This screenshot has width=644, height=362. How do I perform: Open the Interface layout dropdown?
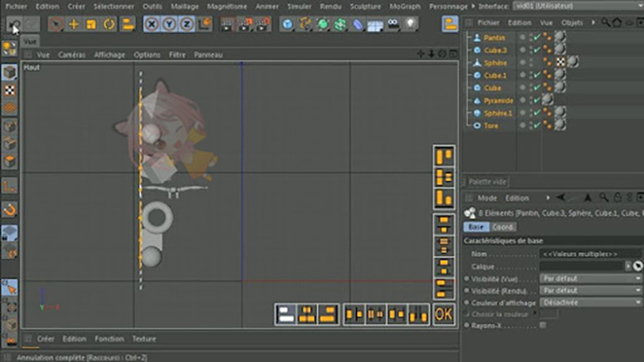coord(578,6)
